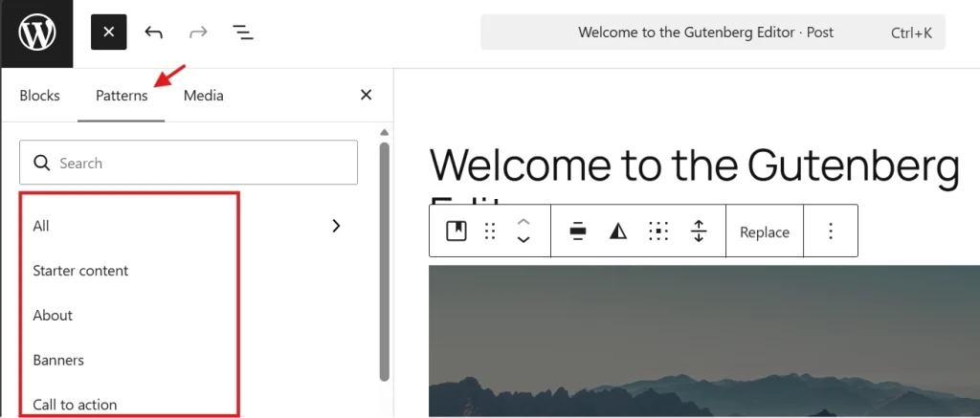Redo the last undone change
This screenshot has height=418, width=980.
point(198,32)
